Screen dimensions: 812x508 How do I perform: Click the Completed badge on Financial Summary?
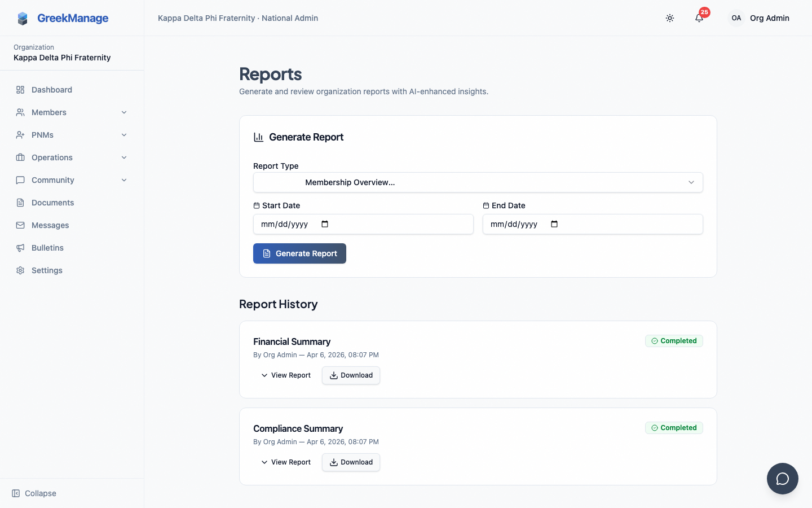pos(674,341)
